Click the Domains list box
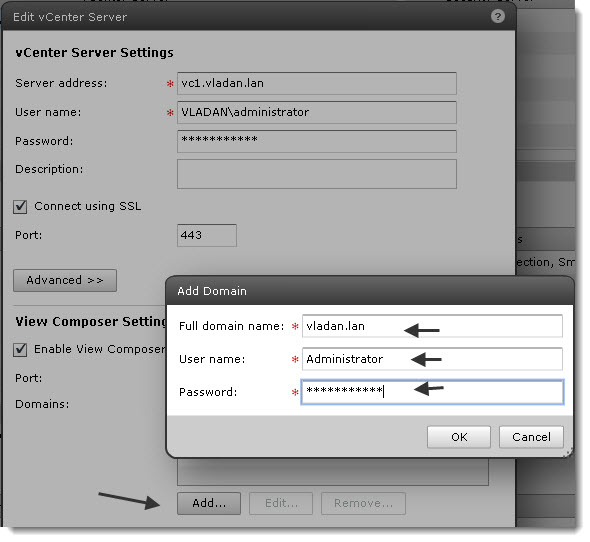The width and height of the screenshot is (590, 542). pos(333,471)
